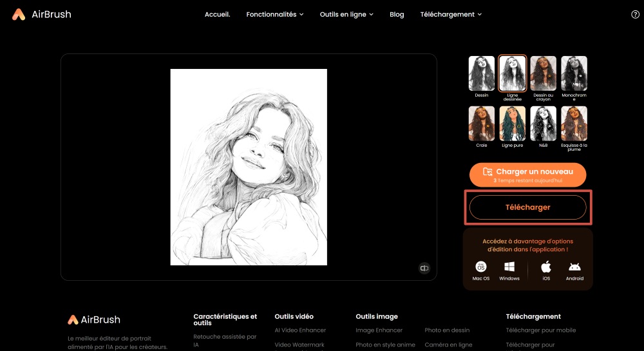The image size is (644, 351).
Task: Open the help question mark icon
Action: [x=635, y=14]
